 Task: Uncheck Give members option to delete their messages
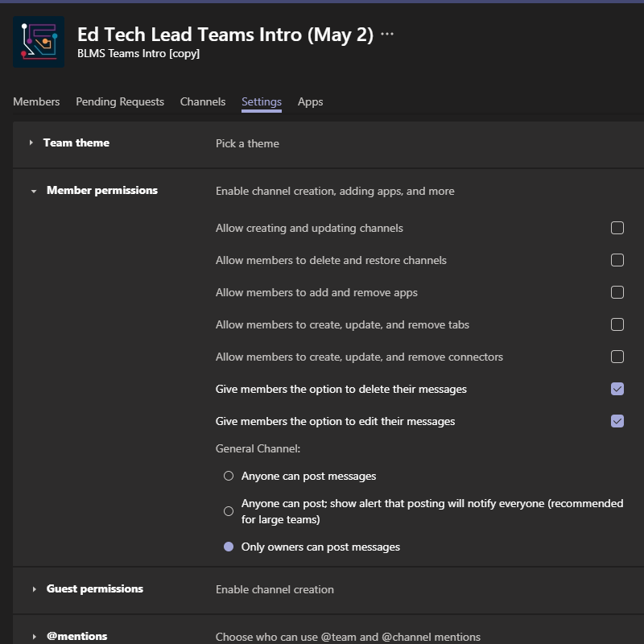click(617, 389)
